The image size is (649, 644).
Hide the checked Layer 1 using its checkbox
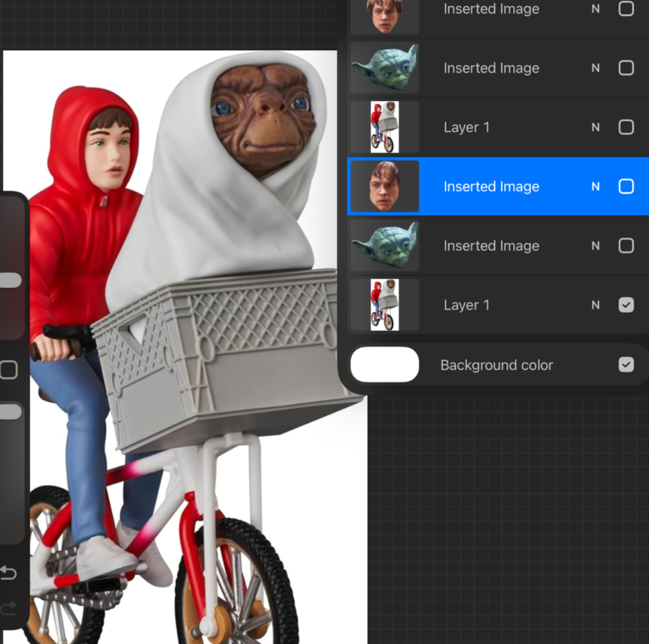click(x=626, y=305)
